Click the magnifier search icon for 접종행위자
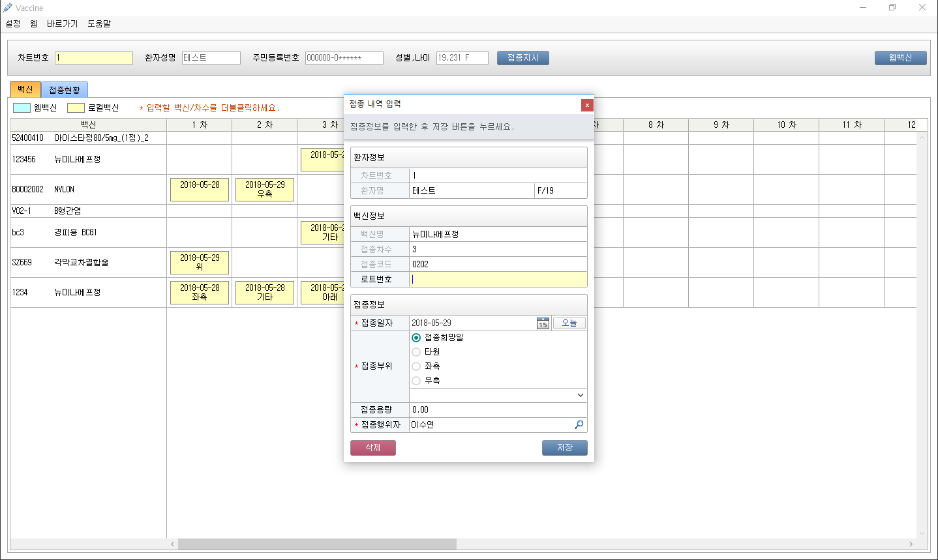Image resolution: width=938 pixels, height=560 pixels. tap(579, 425)
